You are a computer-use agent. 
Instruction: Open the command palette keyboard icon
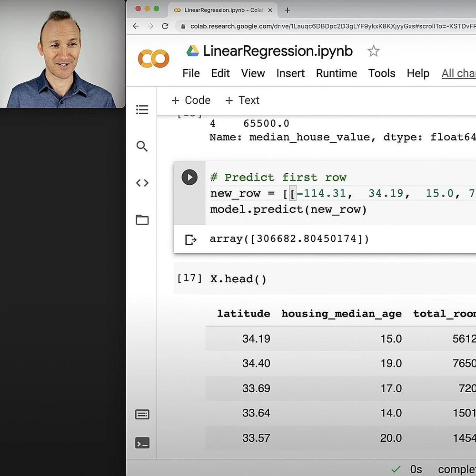142,414
